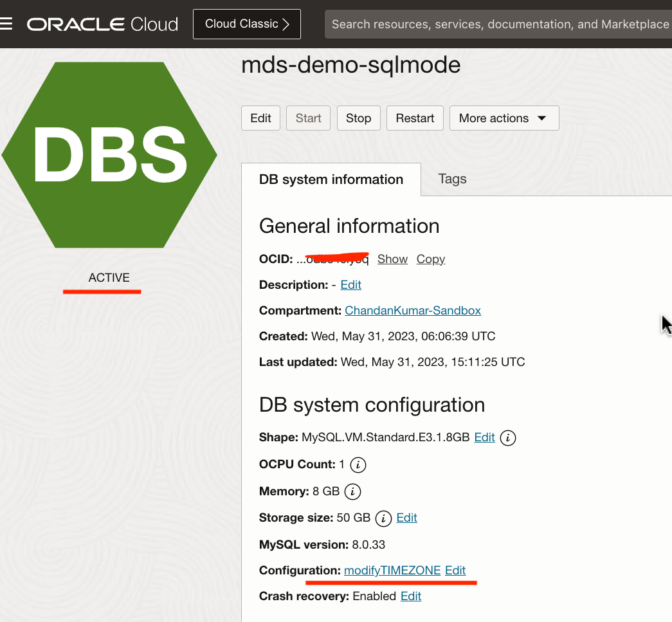The width and height of the screenshot is (672, 622).
Task: Click info icon next to Storage size
Action: click(x=383, y=518)
